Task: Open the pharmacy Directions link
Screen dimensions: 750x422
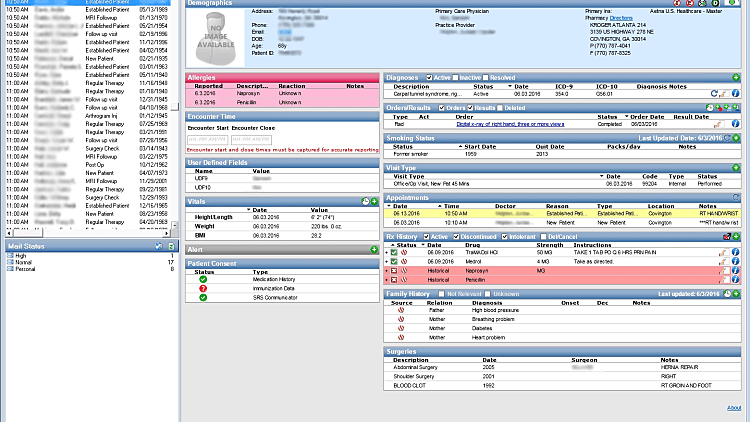Action: point(621,18)
